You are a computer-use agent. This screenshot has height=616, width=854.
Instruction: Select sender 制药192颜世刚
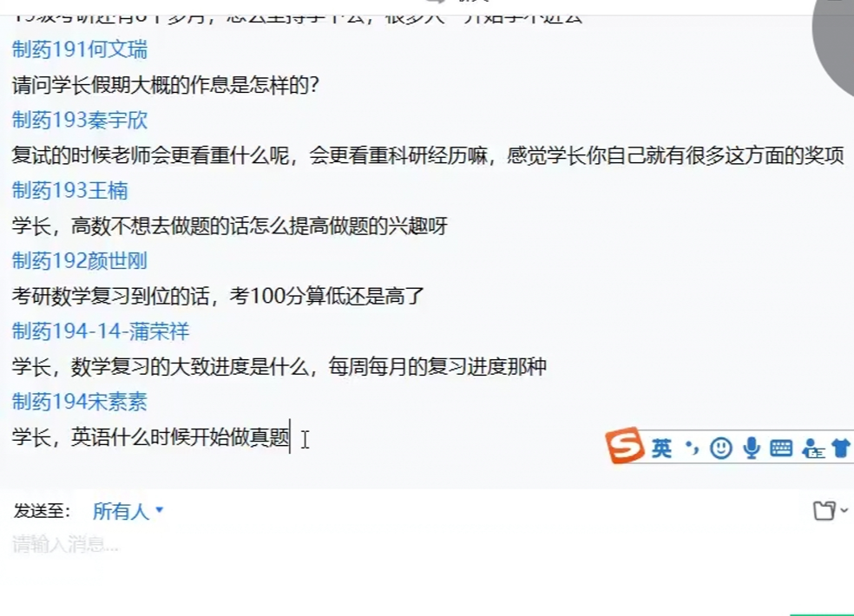[x=80, y=261]
